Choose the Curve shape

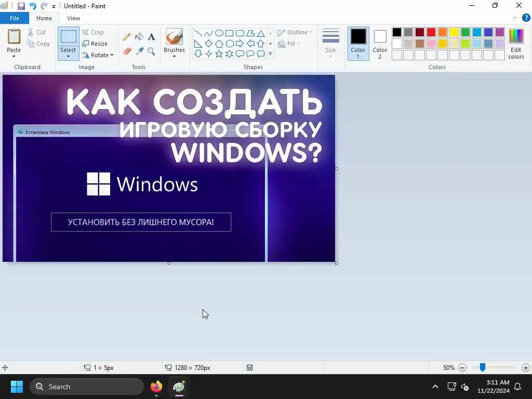click(x=209, y=33)
